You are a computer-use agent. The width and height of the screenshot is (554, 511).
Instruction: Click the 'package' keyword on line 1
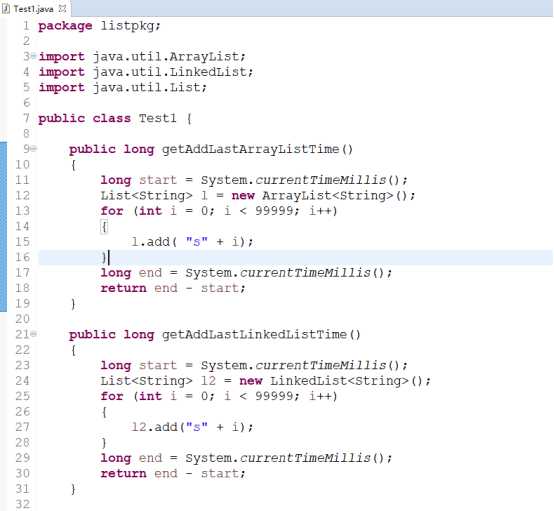pyautogui.click(x=65, y=26)
